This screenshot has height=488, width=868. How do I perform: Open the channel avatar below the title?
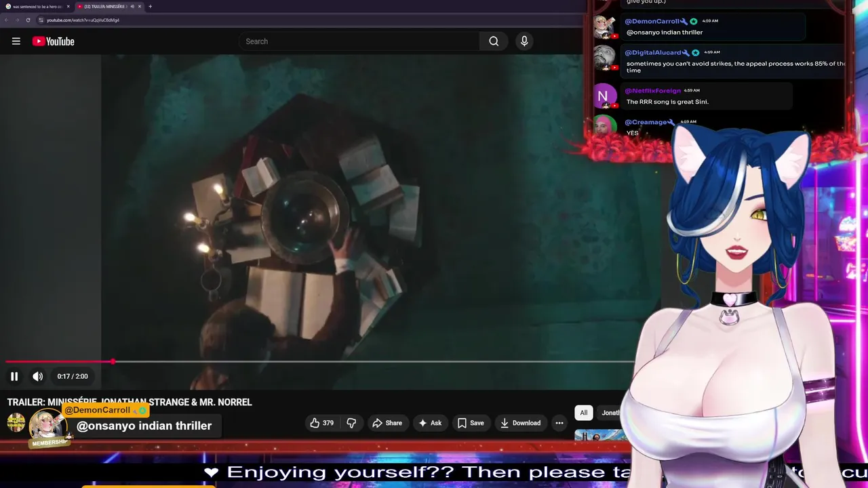point(16,423)
